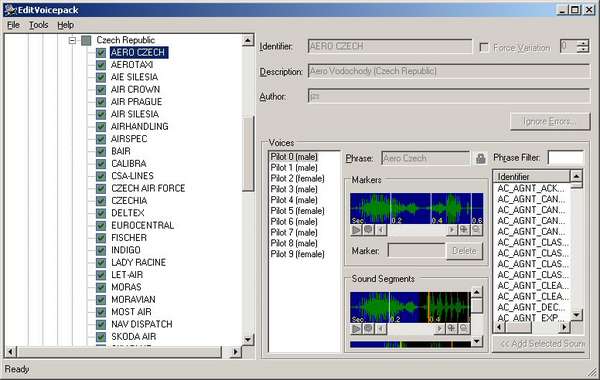This screenshot has width=600, height=380.
Task: Select the Markers waveform display
Action: (416, 209)
